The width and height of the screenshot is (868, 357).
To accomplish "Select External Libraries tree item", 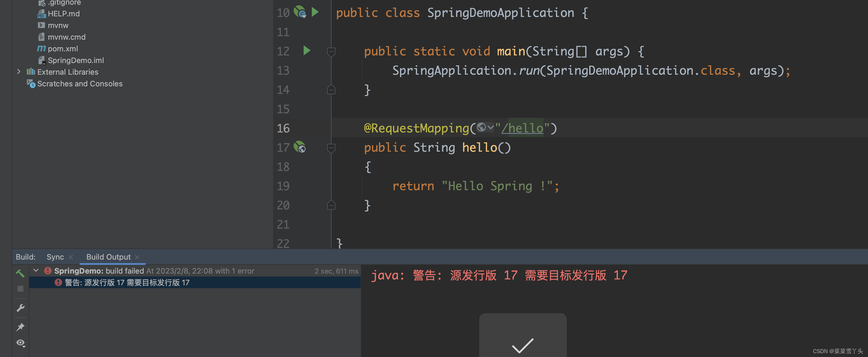I will [x=68, y=72].
